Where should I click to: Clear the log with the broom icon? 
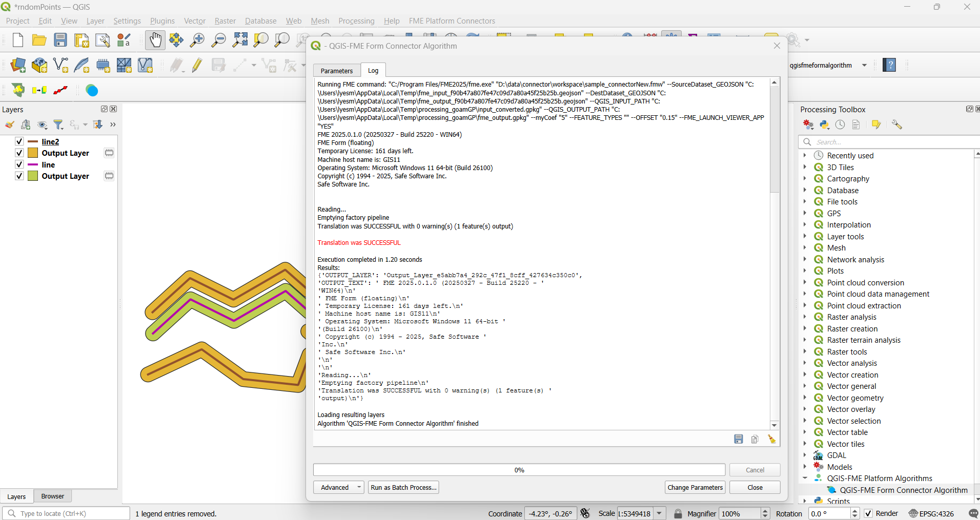coord(771,439)
